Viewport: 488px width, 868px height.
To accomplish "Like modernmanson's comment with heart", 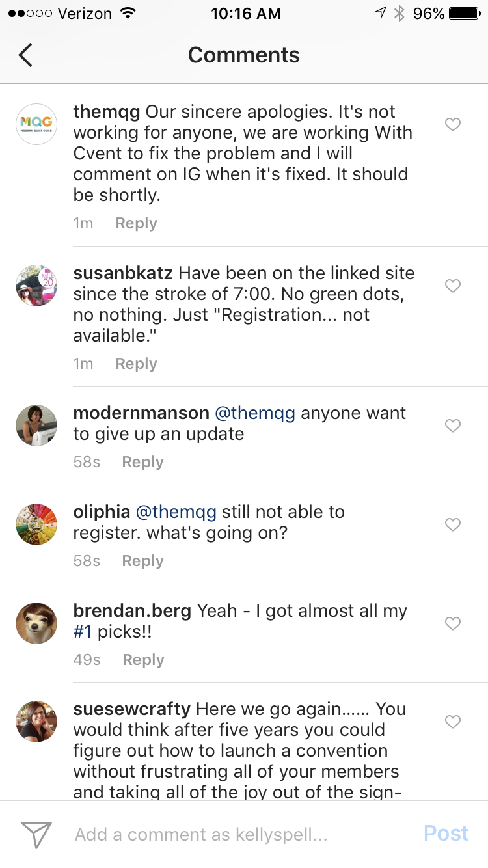I will pyautogui.click(x=453, y=426).
